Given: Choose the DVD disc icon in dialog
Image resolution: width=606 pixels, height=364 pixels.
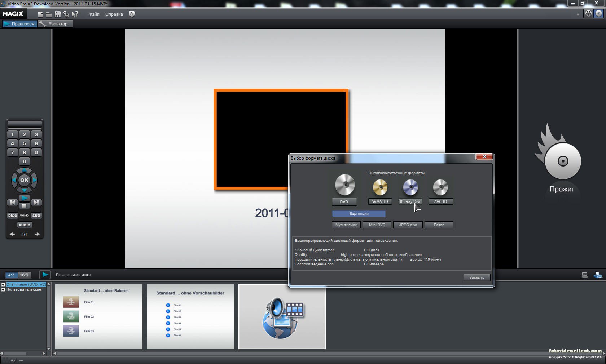Looking at the screenshot, I should (x=344, y=185).
